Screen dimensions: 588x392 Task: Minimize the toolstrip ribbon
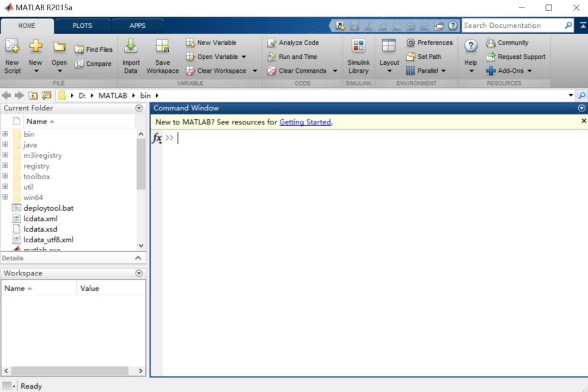coord(583,25)
